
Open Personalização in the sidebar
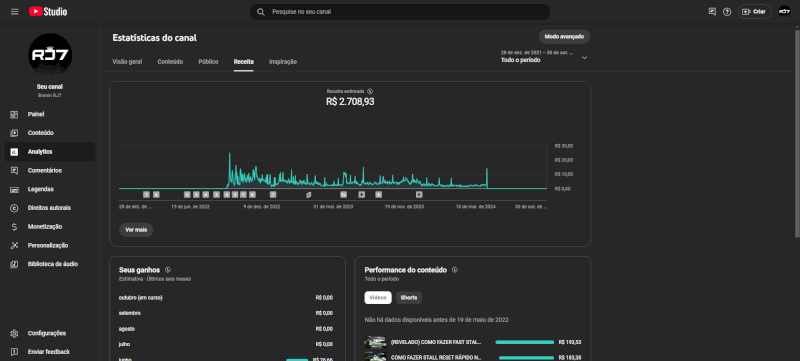[x=50, y=246]
